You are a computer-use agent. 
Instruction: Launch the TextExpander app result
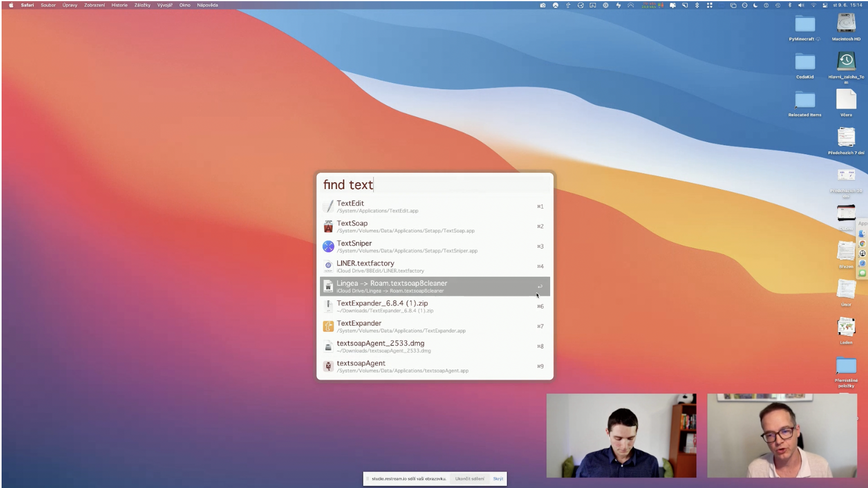click(x=435, y=326)
